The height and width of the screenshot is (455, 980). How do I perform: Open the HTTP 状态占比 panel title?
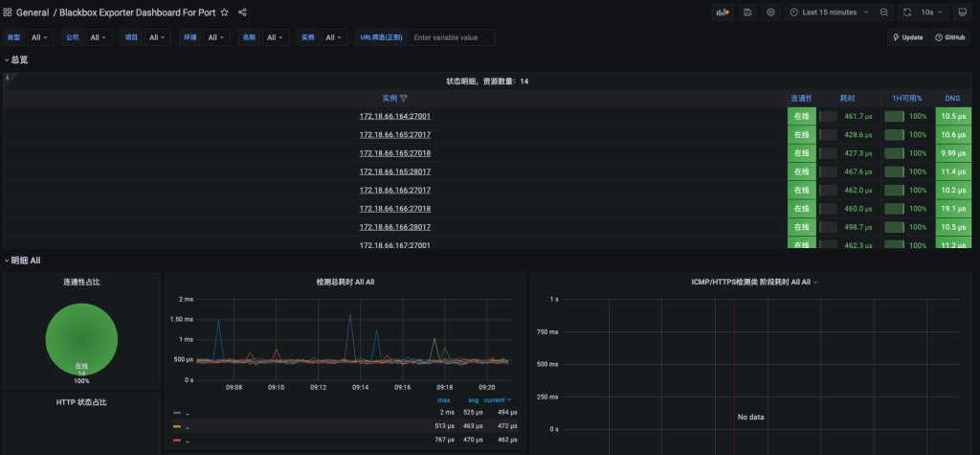tap(81, 402)
